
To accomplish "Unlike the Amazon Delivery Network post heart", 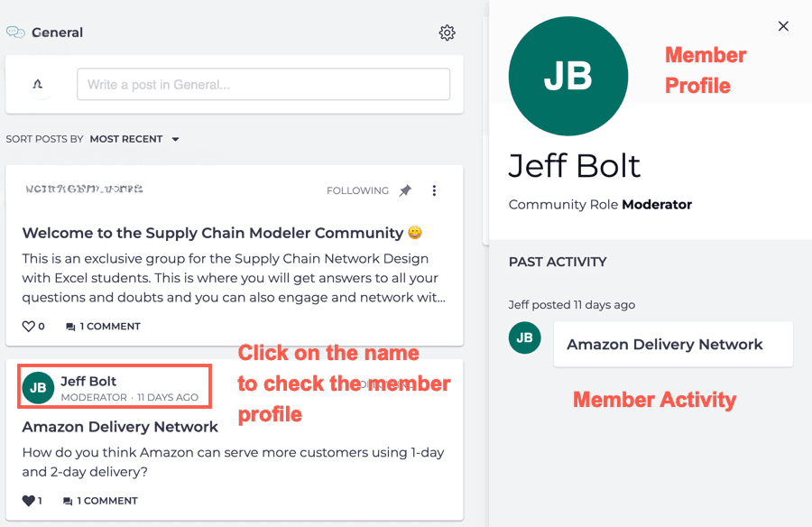I will point(29,500).
